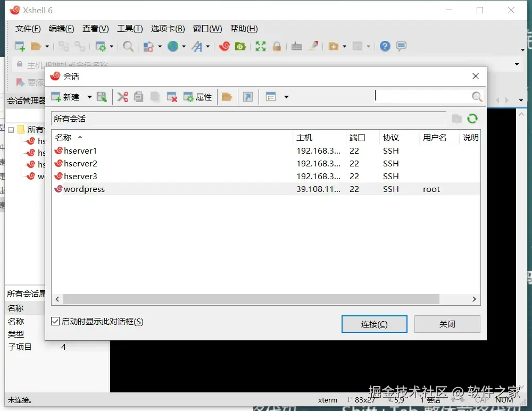
Task: Click the open folder icon in Sessions dialog
Action: [227, 97]
